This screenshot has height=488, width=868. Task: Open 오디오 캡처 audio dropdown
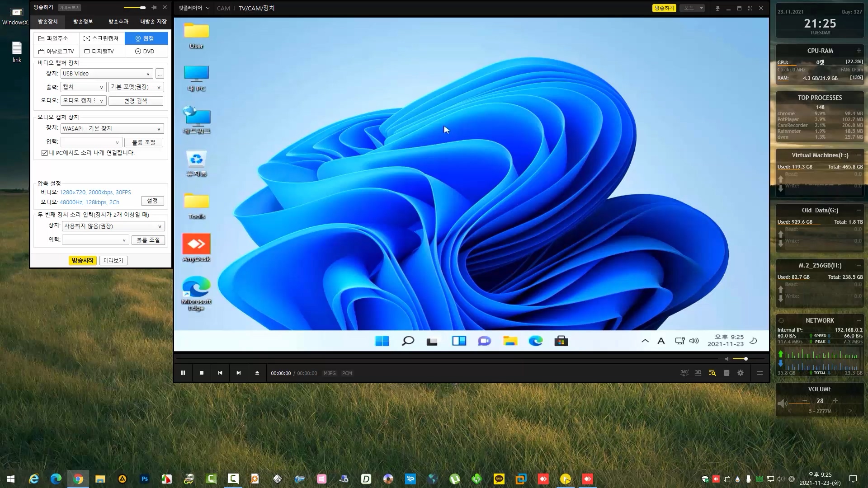[x=83, y=101]
